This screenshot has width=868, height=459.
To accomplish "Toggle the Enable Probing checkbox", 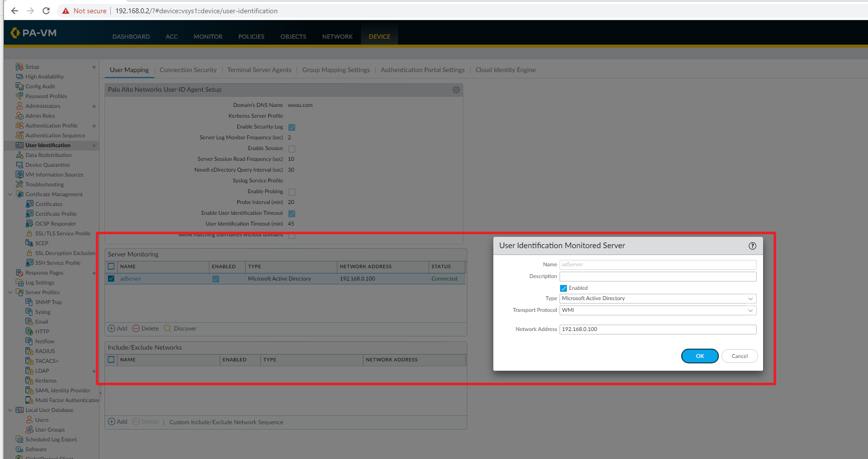I will [x=292, y=192].
